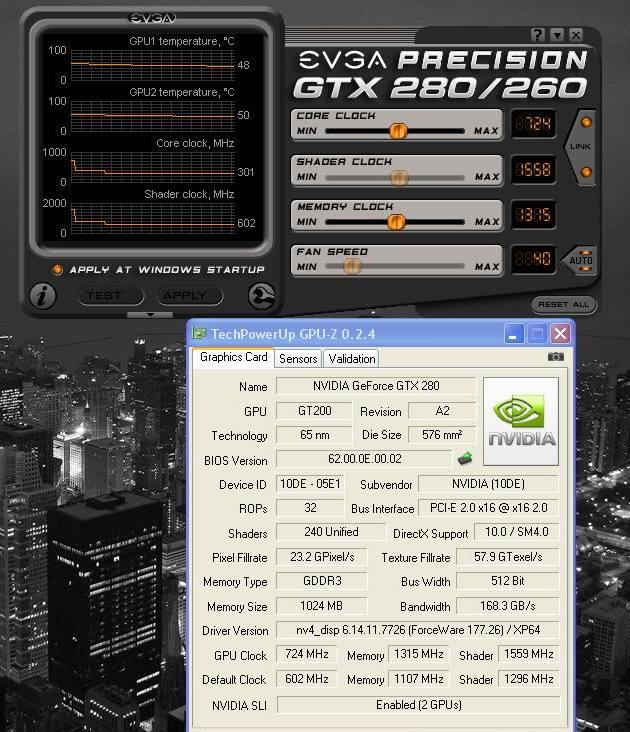Click the Revision A2 field
Viewport: 630px width, 732px height.
(442, 411)
